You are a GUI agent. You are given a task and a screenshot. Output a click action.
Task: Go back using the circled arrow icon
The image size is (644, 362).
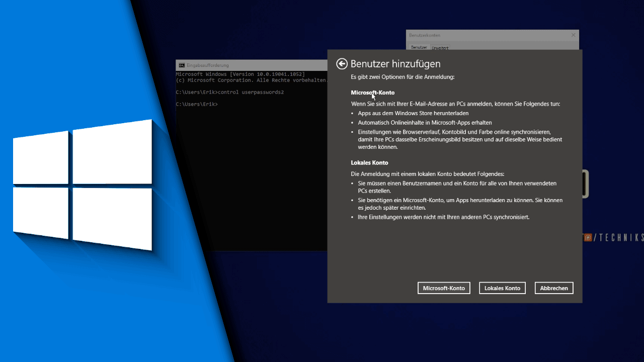coord(342,64)
